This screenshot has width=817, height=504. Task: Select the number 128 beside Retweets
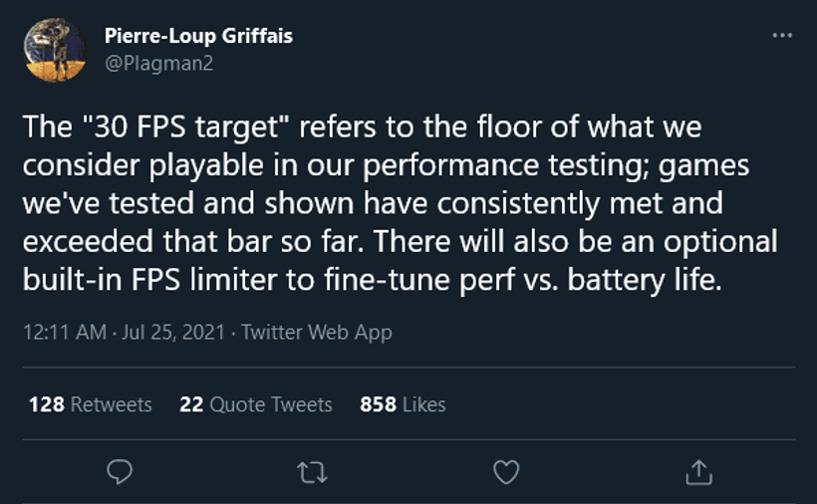(x=47, y=404)
